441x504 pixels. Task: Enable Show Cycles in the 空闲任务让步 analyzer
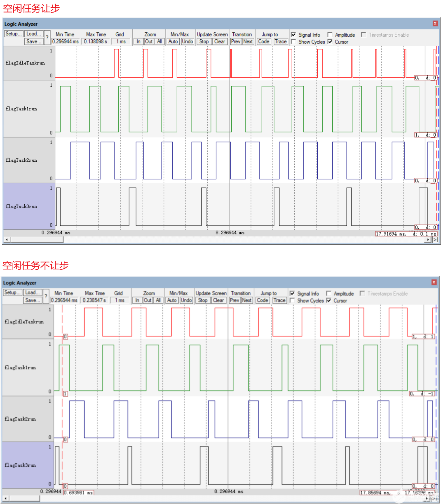pos(294,42)
